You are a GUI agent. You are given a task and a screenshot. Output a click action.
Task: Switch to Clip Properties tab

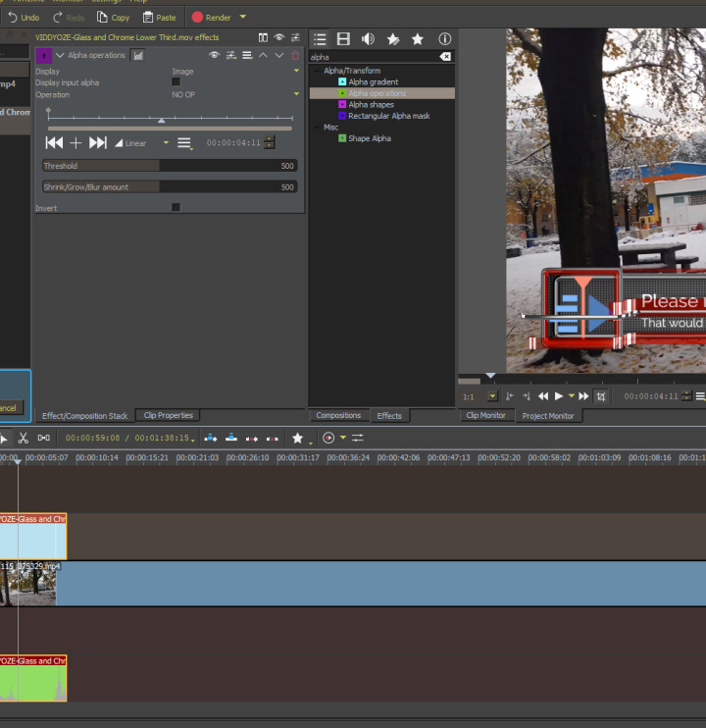pos(168,415)
